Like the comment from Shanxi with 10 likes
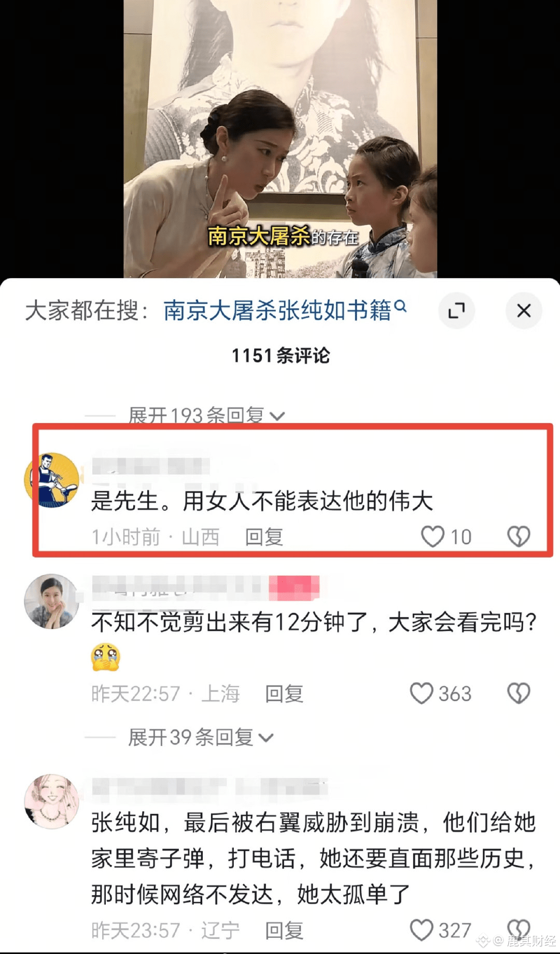Viewport: 560px width, 954px height. click(432, 536)
